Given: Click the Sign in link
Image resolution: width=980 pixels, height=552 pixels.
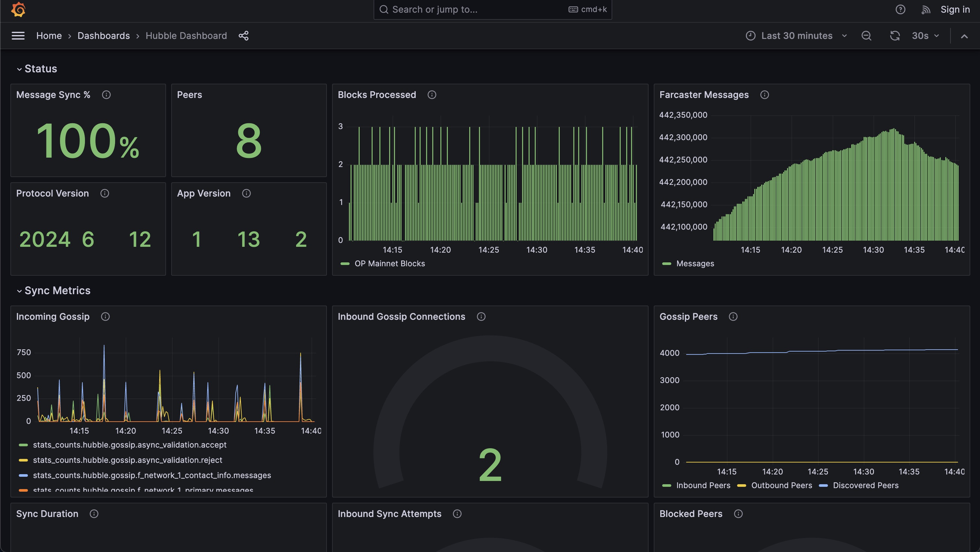Looking at the screenshot, I should pyautogui.click(x=955, y=9).
